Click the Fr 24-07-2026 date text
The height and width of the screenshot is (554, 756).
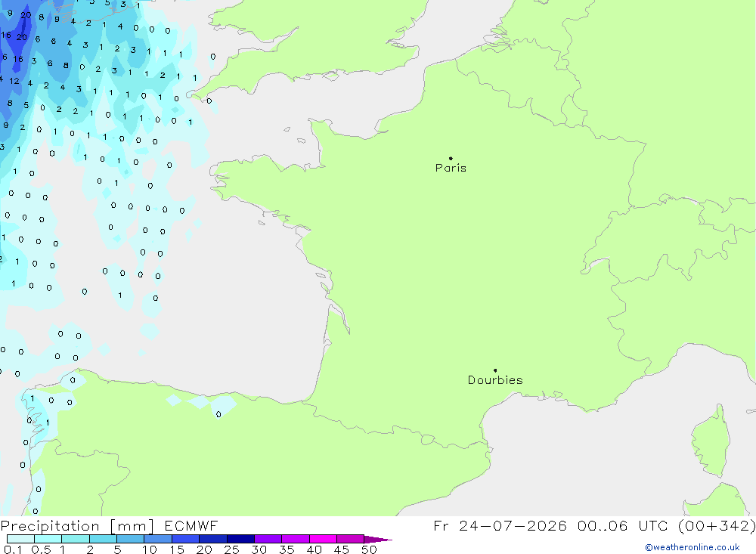[500, 525]
